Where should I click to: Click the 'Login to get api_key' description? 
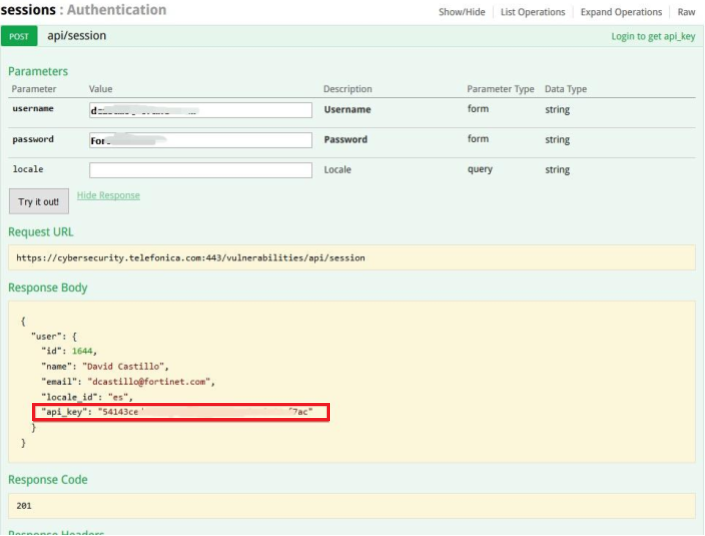click(653, 36)
